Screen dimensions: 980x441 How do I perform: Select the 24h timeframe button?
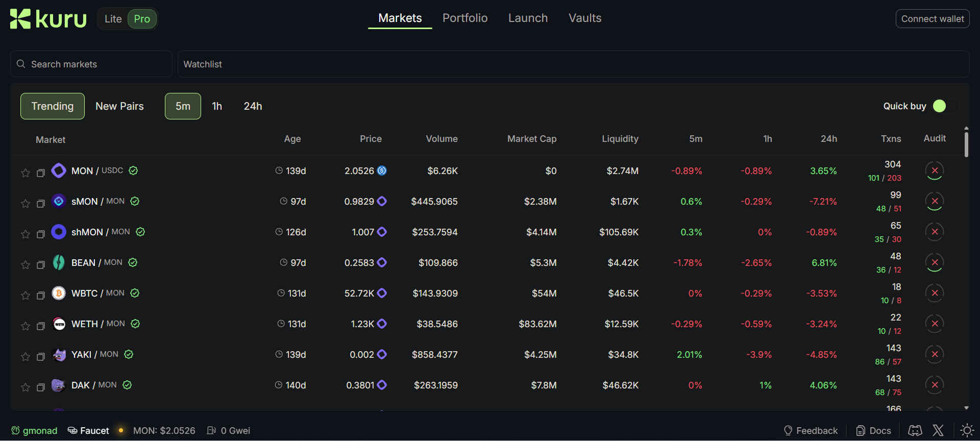(x=253, y=106)
